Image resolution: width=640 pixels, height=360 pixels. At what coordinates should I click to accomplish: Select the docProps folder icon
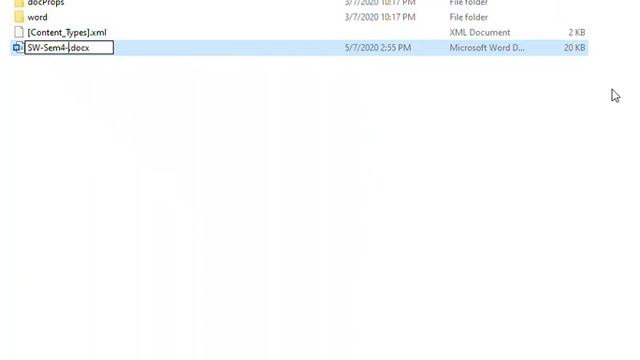tap(19, 3)
